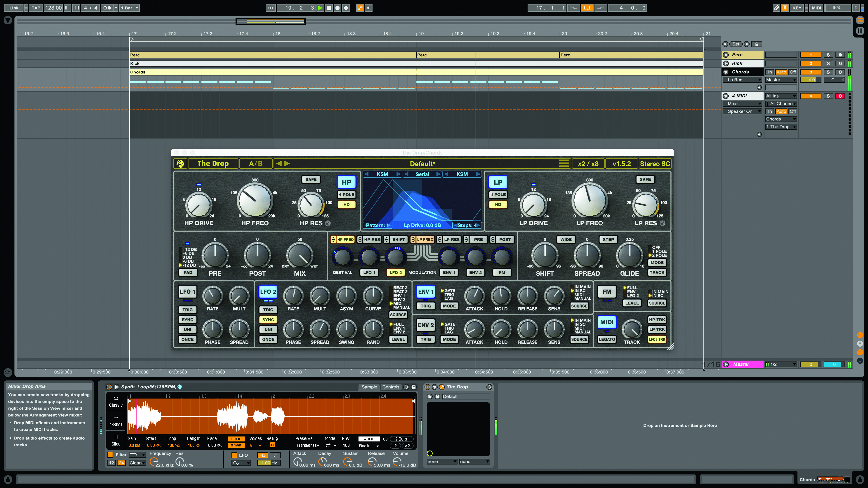Screen dimensions: 868x488
Task: Open the Master output routing dropdown
Action: tap(781, 80)
